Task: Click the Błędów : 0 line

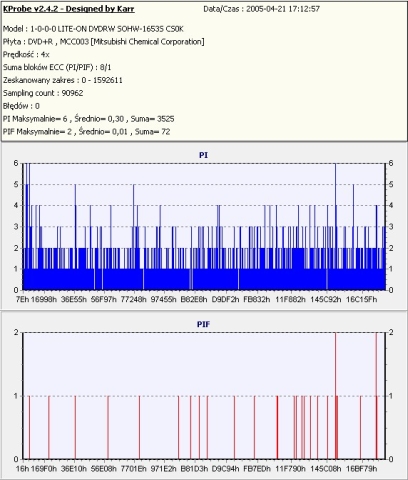Action: 21,106
